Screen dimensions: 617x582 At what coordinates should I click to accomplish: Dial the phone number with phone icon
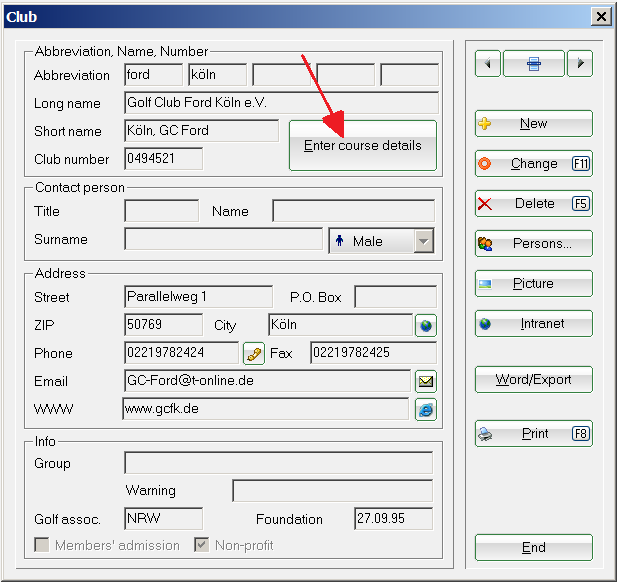[x=254, y=353]
